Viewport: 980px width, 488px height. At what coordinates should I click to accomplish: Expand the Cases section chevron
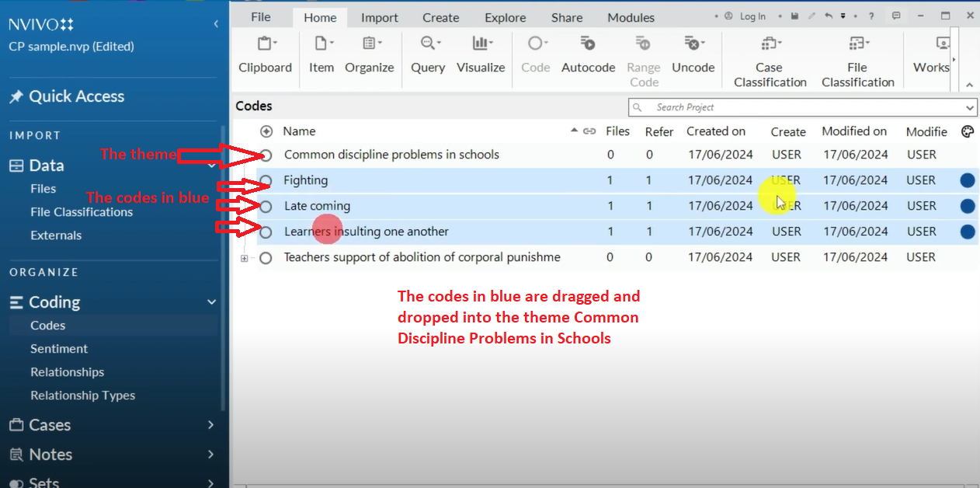pyautogui.click(x=211, y=425)
